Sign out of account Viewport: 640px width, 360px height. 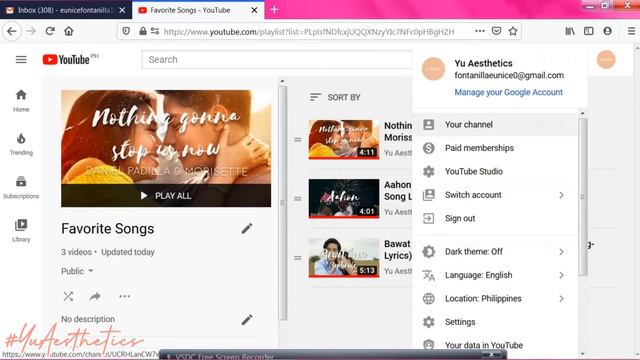coord(495,218)
